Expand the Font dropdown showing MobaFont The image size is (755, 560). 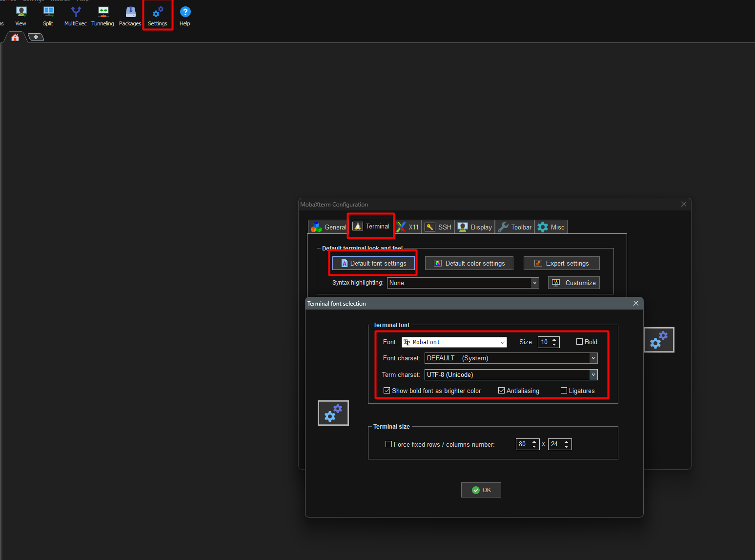coord(503,342)
